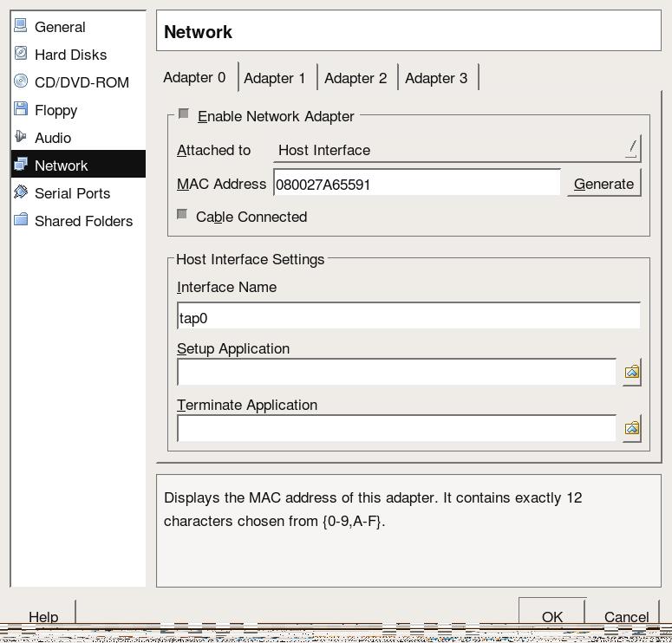This screenshot has height=643, width=672.
Task: Click the CD/DVD-ROM disc icon
Action: click(x=20, y=81)
